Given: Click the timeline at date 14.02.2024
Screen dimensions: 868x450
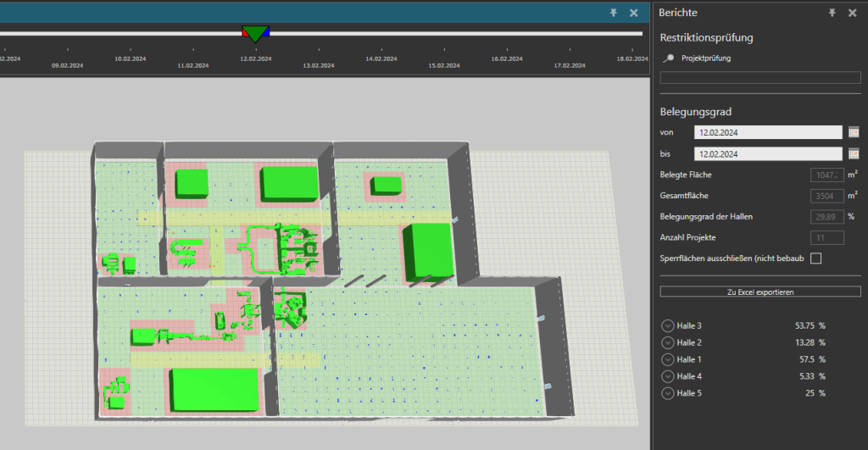Looking at the screenshot, I should (381, 59).
